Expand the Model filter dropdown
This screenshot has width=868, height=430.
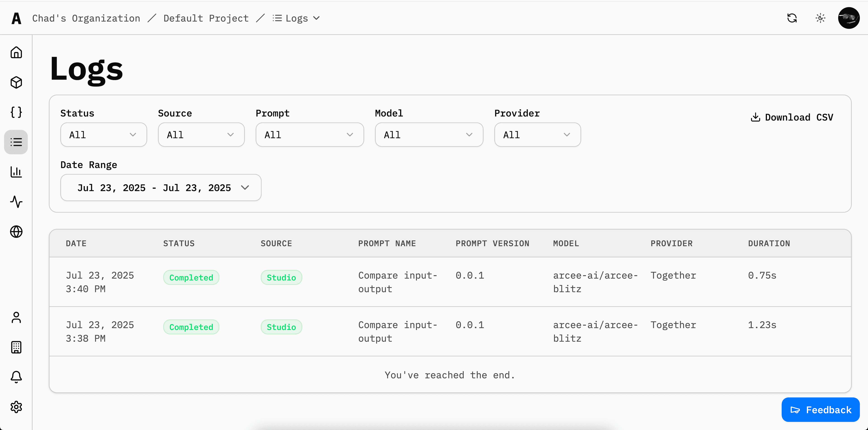point(429,135)
